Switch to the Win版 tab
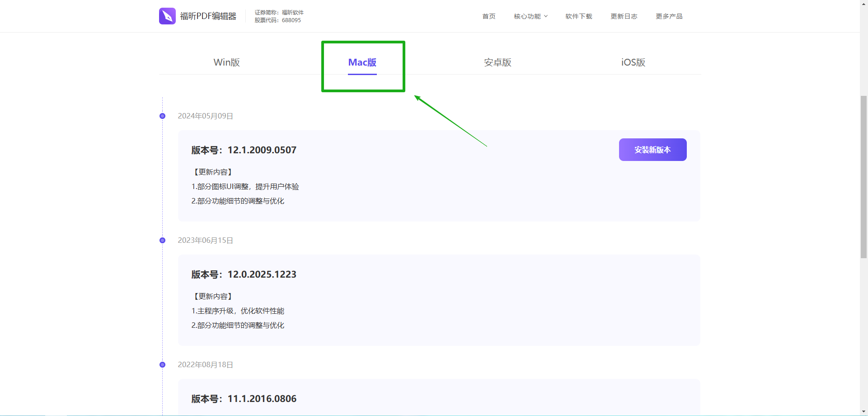Image resolution: width=868 pixels, height=416 pixels. coord(226,62)
